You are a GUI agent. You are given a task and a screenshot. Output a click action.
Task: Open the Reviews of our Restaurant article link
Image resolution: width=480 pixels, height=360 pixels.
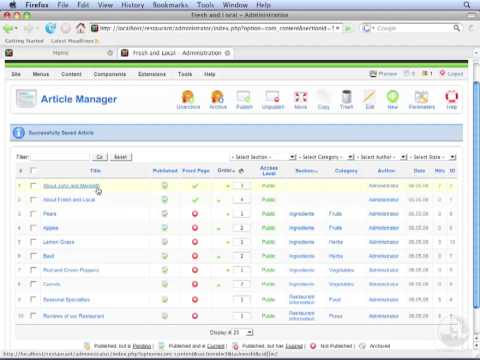(x=73, y=316)
